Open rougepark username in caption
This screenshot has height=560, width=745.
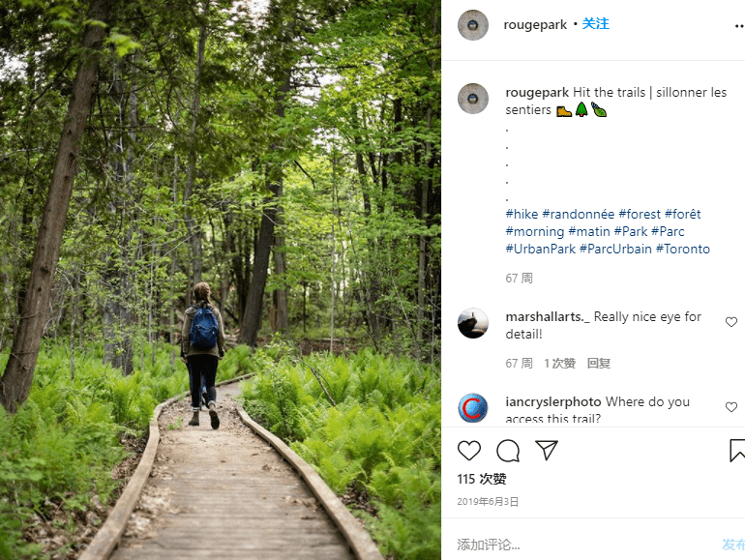point(537,92)
